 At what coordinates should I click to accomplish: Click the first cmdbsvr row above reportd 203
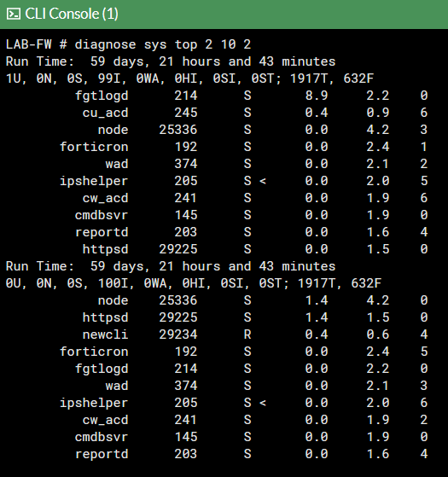point(251,215)
